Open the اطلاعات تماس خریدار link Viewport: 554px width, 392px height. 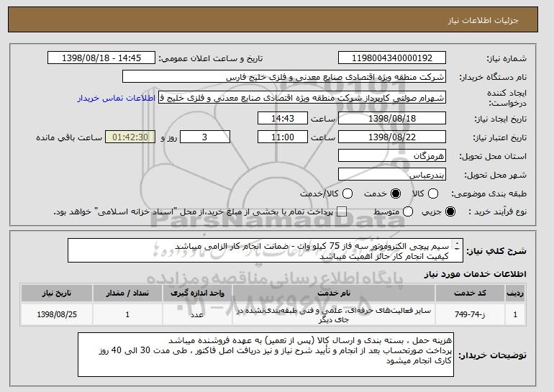coord(117,98)
